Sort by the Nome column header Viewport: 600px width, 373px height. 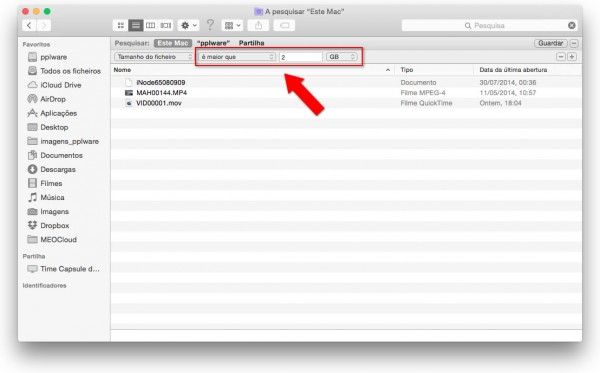point(122,70)
